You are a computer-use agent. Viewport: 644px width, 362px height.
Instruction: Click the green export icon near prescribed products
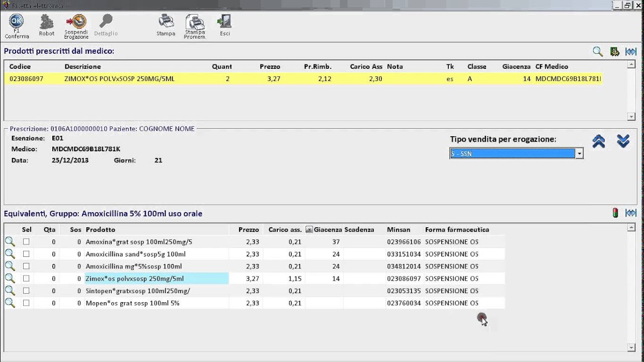614,51
